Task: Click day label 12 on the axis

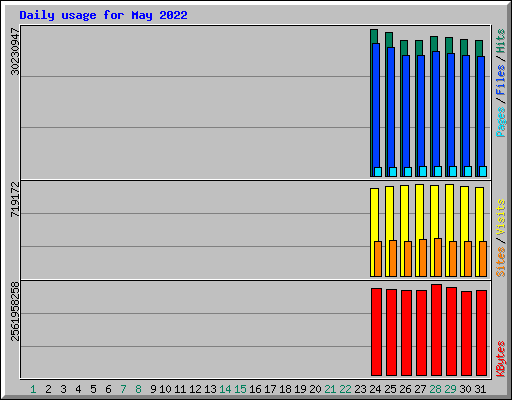Action: [195, 389]
